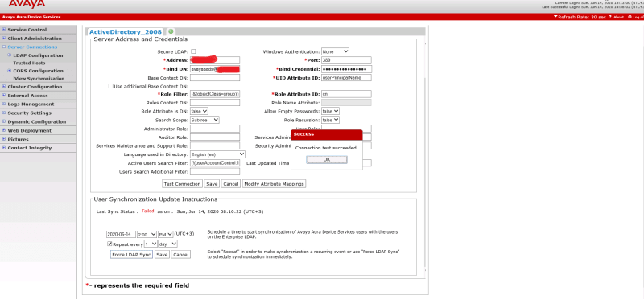Click the Force LDAP Sync button
Screen dimensions: 644x299
[131, 255]
